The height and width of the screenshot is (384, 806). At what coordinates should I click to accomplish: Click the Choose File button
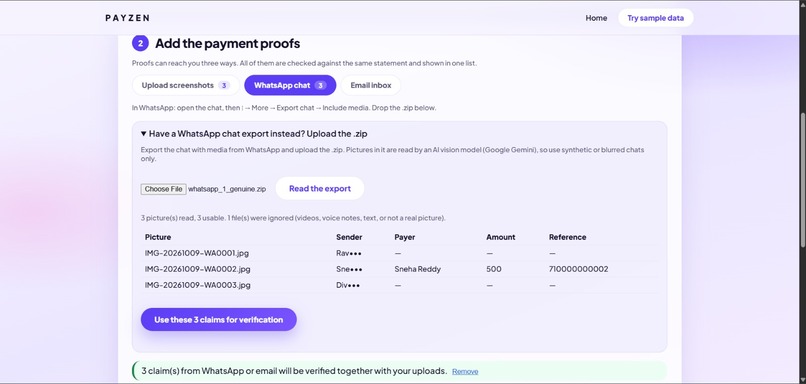[163, 189]
